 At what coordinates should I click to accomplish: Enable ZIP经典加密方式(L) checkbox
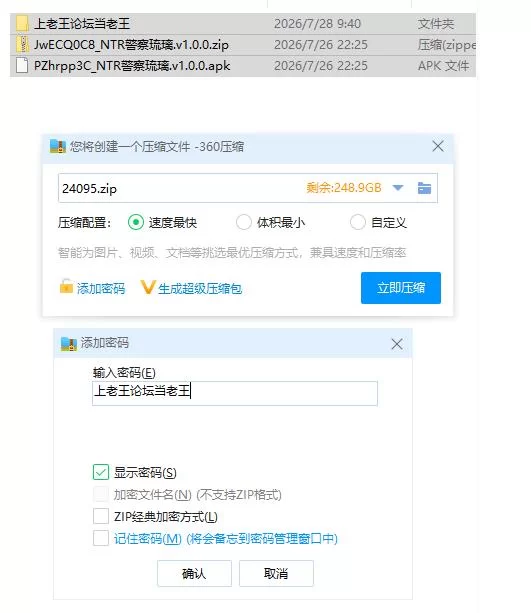(101, 516)
